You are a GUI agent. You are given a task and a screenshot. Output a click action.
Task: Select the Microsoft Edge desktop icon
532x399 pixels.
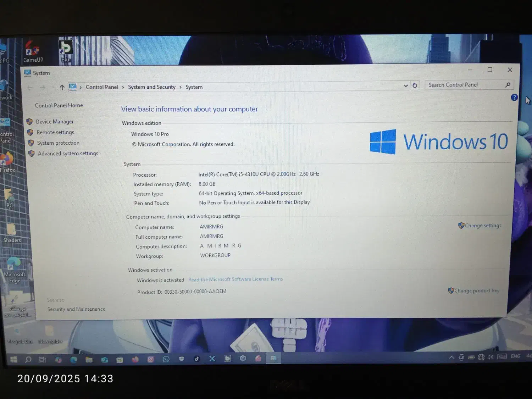click(x=15, y=270)
